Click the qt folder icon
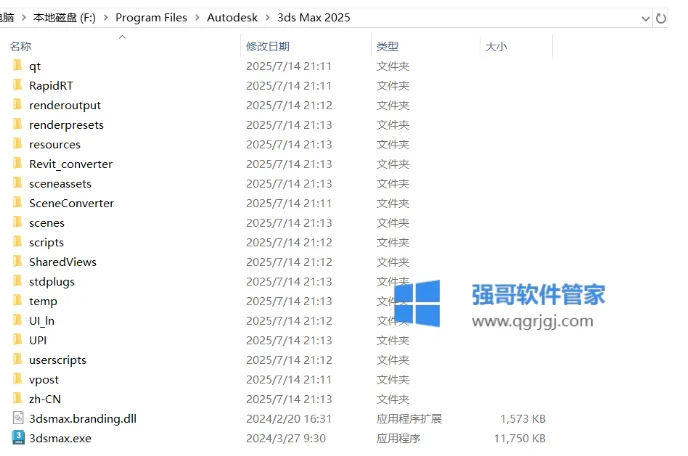 click(x=18, y=65)
